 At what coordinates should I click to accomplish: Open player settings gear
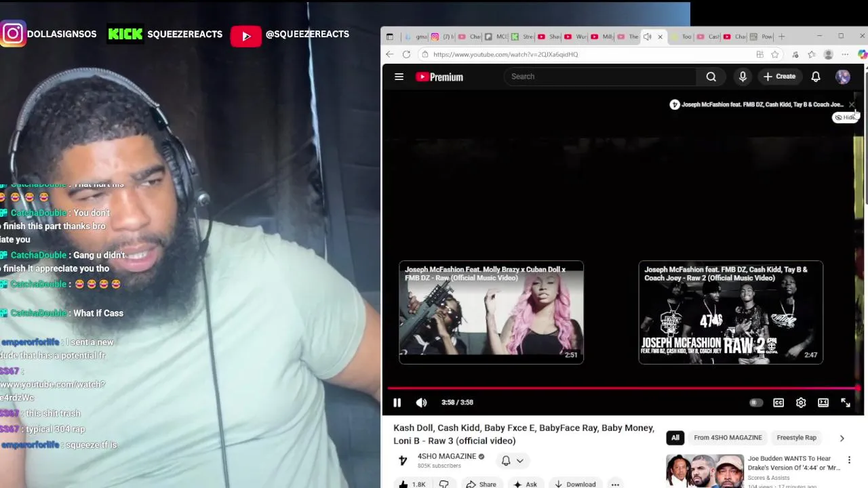801,403
